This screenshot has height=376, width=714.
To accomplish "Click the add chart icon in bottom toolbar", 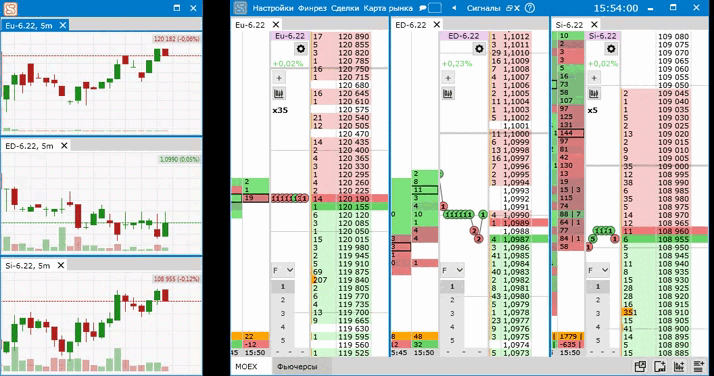I will [x=678, y=366].
